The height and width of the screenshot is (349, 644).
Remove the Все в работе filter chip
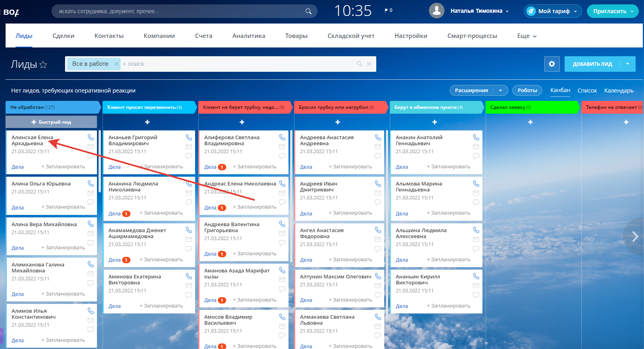pyautogui.click(x=116, y=64)
